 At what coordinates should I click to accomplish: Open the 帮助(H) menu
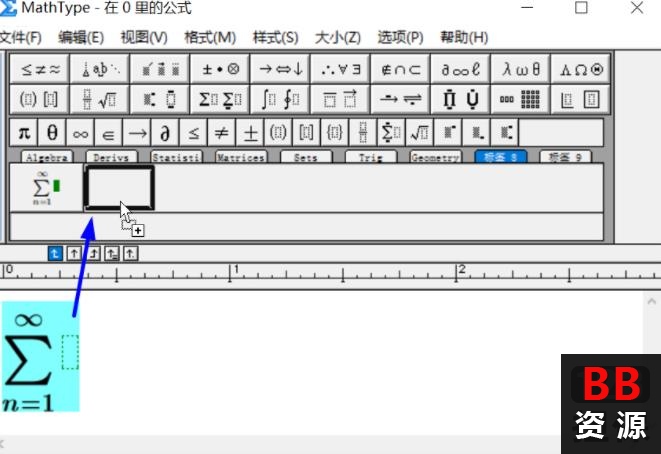click(x=464, y=38)
